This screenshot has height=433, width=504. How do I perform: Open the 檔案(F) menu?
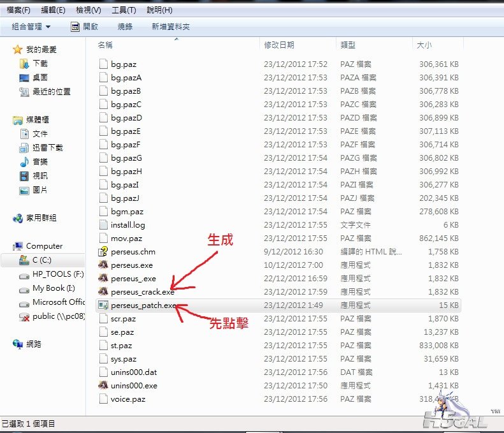click(18, 10)
